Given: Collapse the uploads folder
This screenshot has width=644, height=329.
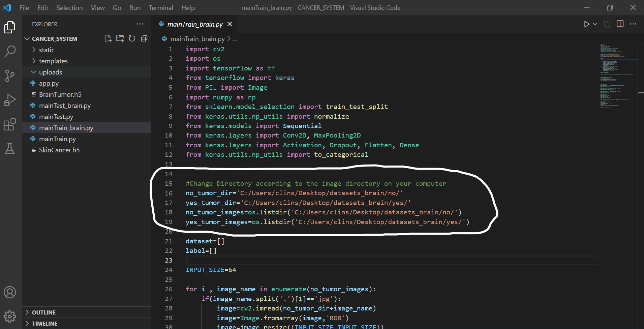Looking at the screenshot, I should (x=34, y=72).
